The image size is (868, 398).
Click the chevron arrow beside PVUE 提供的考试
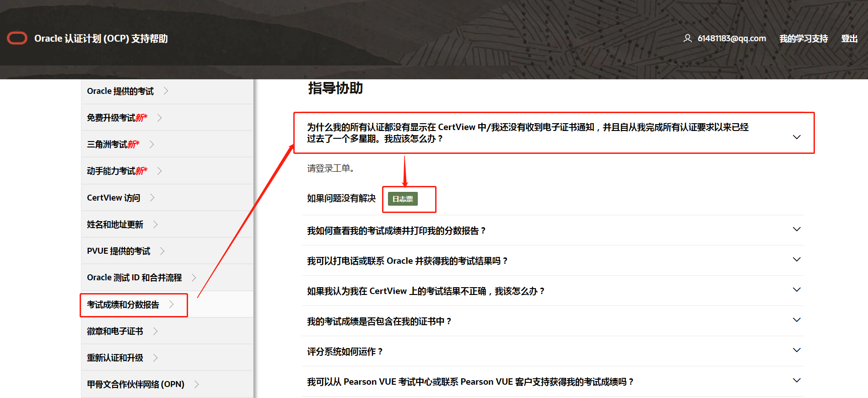point(162,251)
